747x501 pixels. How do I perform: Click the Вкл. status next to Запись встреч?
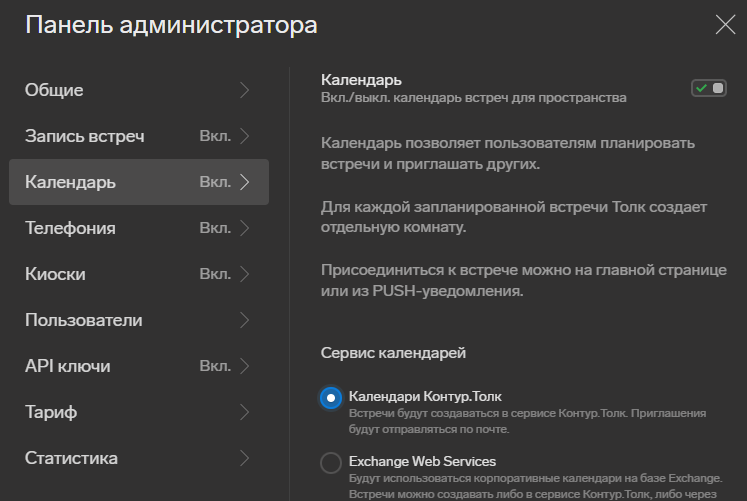pos(215,136)
